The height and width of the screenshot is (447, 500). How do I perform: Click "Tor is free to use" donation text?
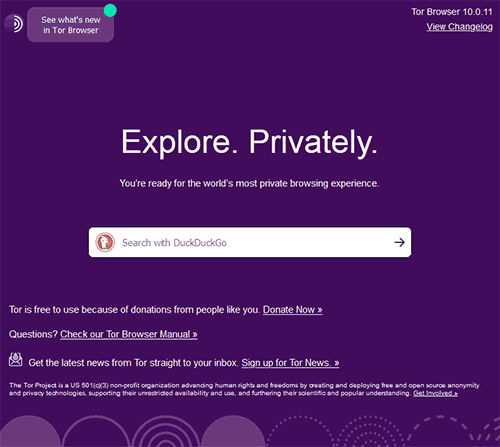(x=134, y=310)
